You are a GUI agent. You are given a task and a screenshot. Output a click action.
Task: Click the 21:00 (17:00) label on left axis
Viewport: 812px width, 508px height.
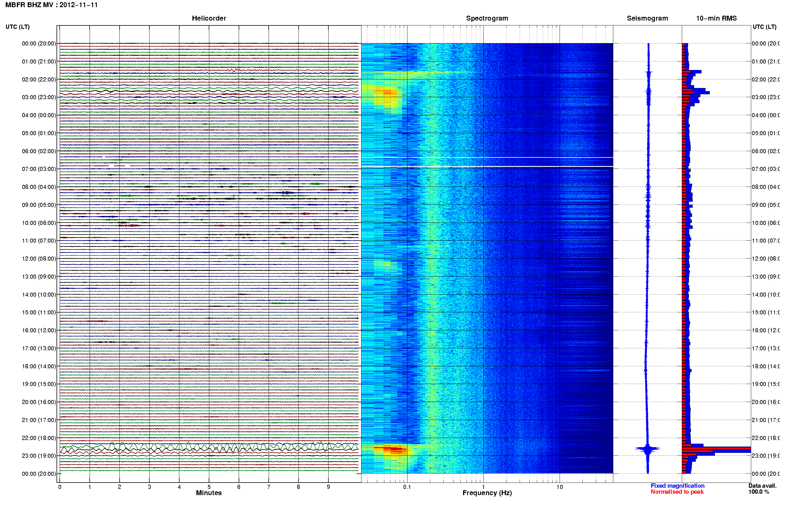39,420
